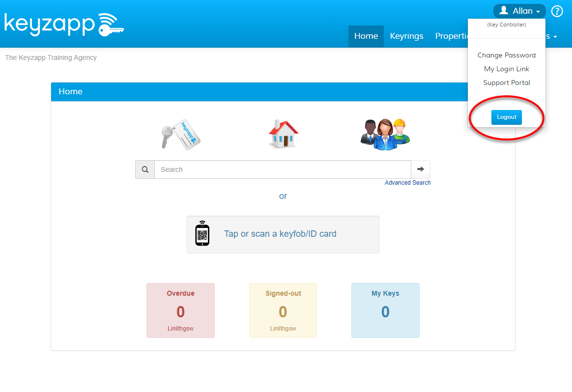Click the red-roofed house icon
572x392 pixels.
click(284, 134)
